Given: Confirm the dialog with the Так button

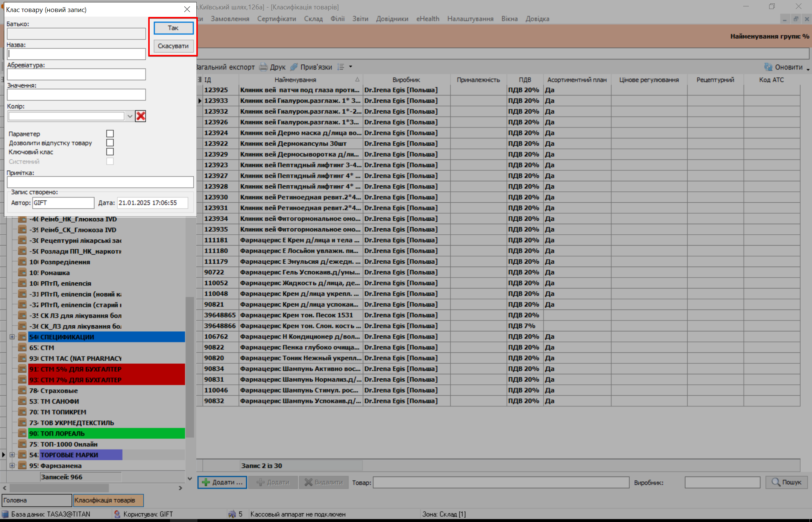Looking at the screenshot, I should coord(173,28).
